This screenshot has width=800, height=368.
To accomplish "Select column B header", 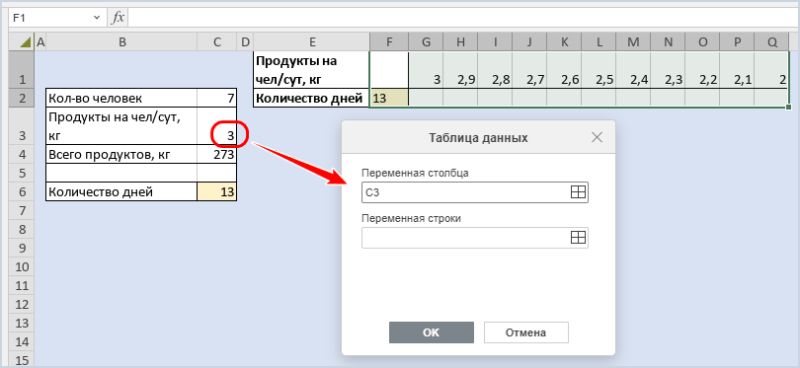I will [122, 43].
